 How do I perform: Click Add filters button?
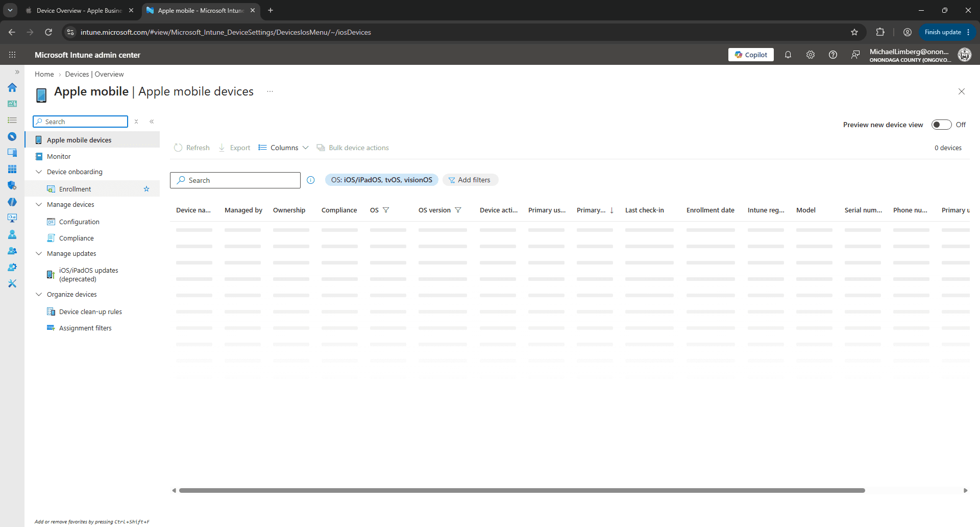point(470,180)
